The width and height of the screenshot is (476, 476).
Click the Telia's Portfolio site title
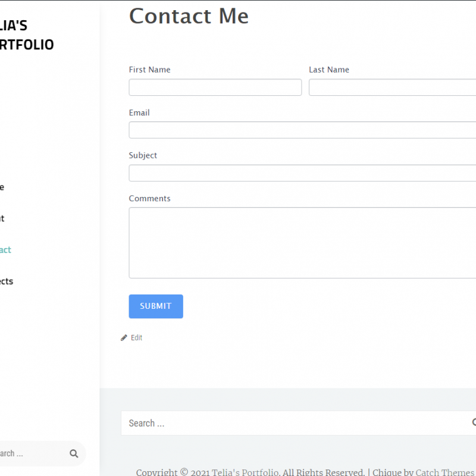coord(27,35)
